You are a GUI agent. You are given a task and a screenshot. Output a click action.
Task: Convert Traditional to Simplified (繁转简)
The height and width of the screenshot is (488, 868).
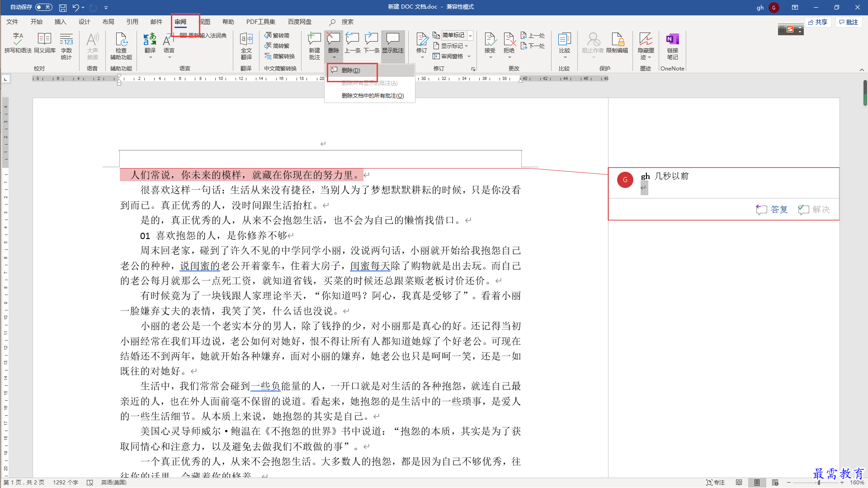click(277, 35)
